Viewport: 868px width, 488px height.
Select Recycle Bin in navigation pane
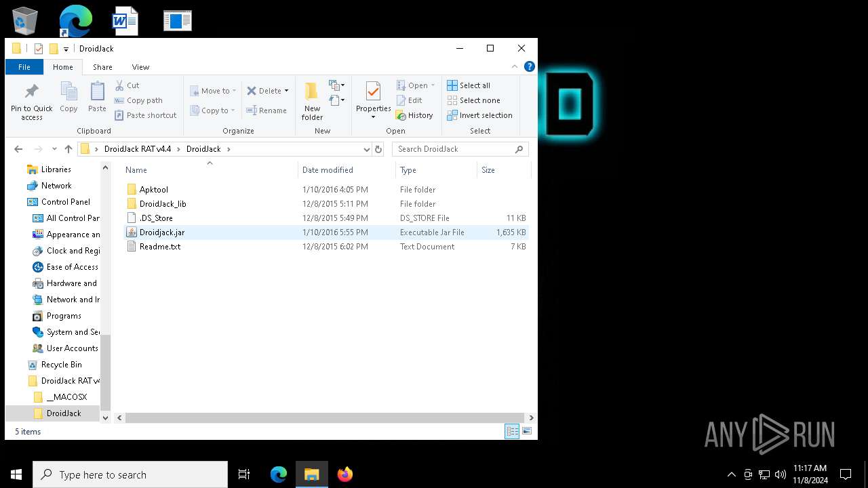[61, 365]
